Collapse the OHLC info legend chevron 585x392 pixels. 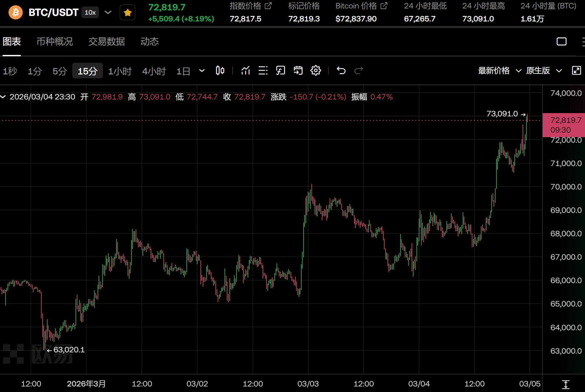pyautogui.click(x=3, y=97)
